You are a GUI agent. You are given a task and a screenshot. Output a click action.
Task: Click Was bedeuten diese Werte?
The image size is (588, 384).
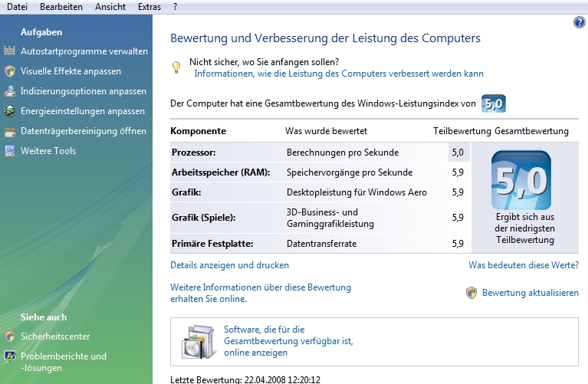pyautogui.click(x=524, y=265)
